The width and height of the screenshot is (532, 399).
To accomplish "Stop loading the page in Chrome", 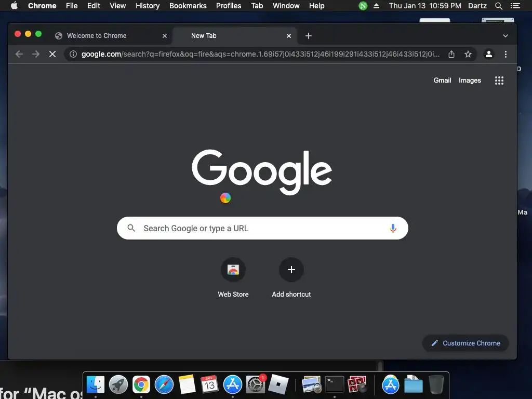I will (52, 54).
